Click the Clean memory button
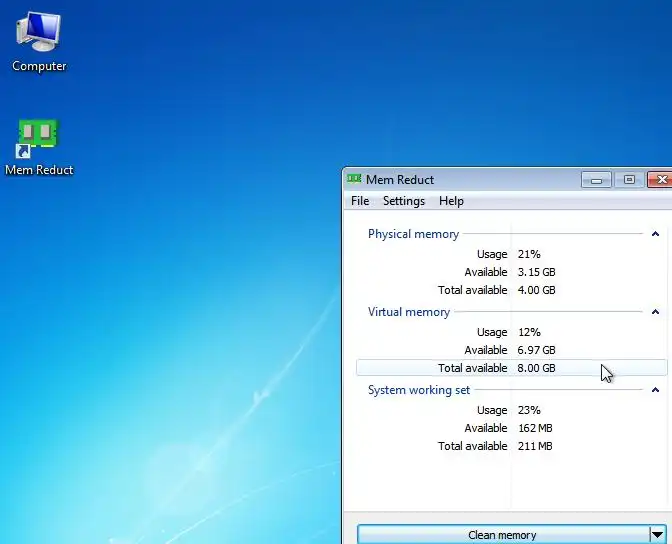The width and height of the screenshot is (672, 544). click(x=503, y=535)
